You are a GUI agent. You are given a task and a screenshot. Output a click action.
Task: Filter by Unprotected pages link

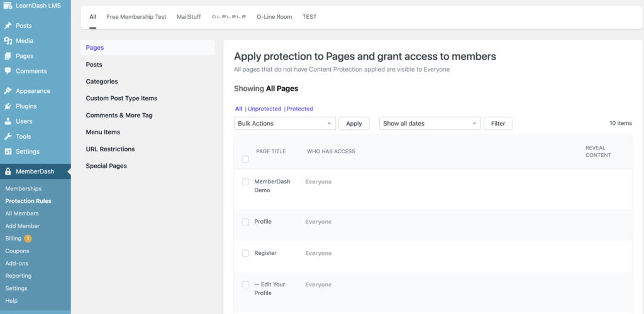tap(264, 109)
